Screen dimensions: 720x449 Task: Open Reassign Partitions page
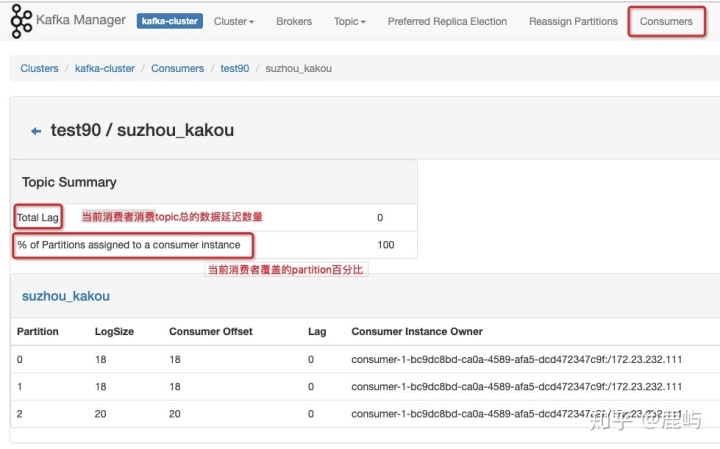click(x=573, y=22)
